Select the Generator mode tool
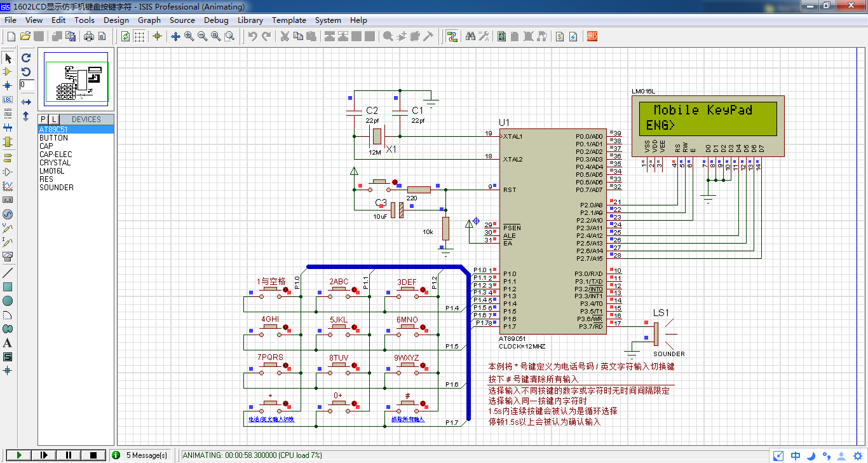Viewport: 868px width, 463px height. pos(8,214)
